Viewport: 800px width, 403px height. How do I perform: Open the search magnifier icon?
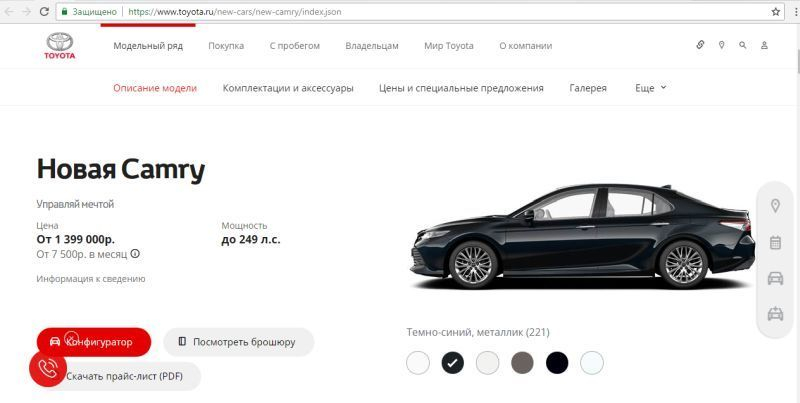742,45
